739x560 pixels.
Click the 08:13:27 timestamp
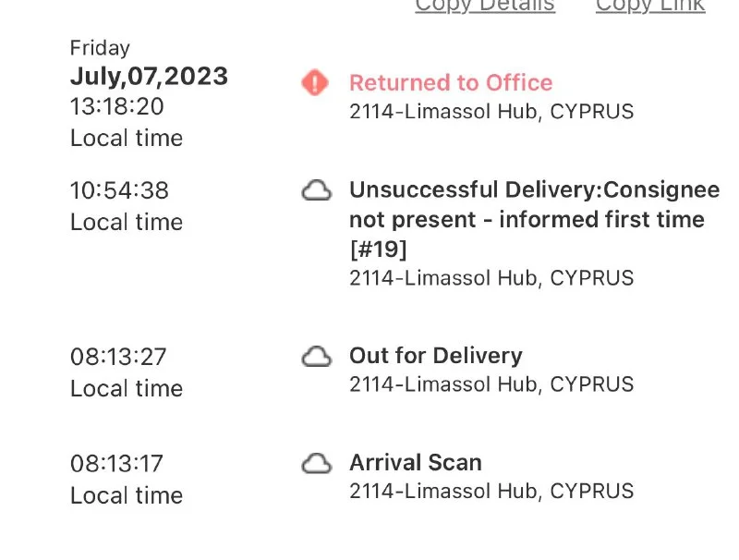[119, 357]
